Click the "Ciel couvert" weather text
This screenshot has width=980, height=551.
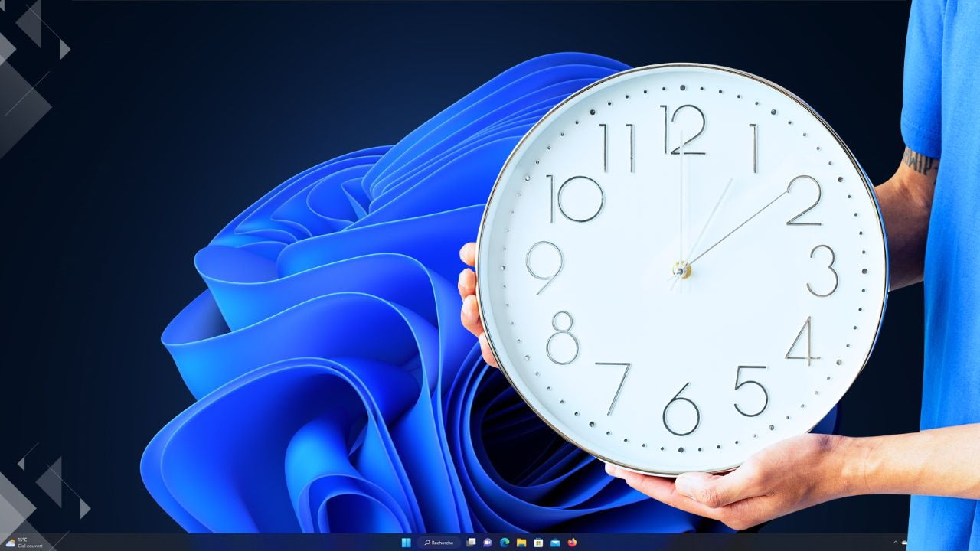[x=31, y=546]
